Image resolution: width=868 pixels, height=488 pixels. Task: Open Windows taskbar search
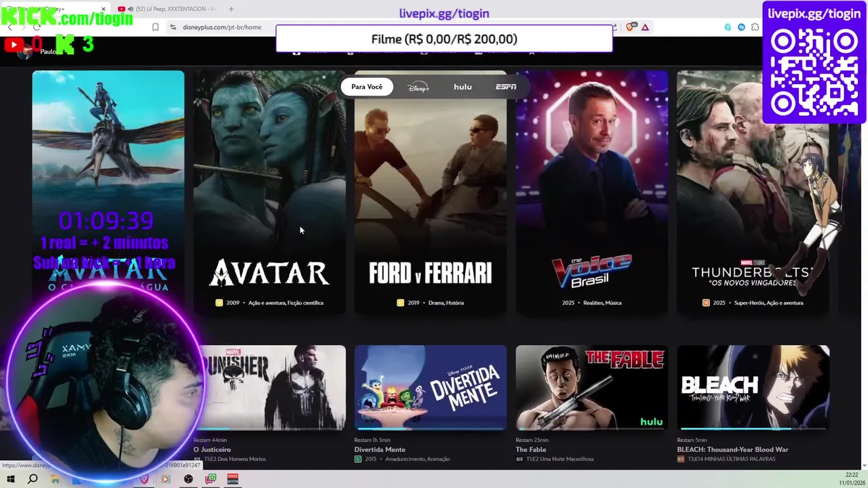click(x=33, y=479)
